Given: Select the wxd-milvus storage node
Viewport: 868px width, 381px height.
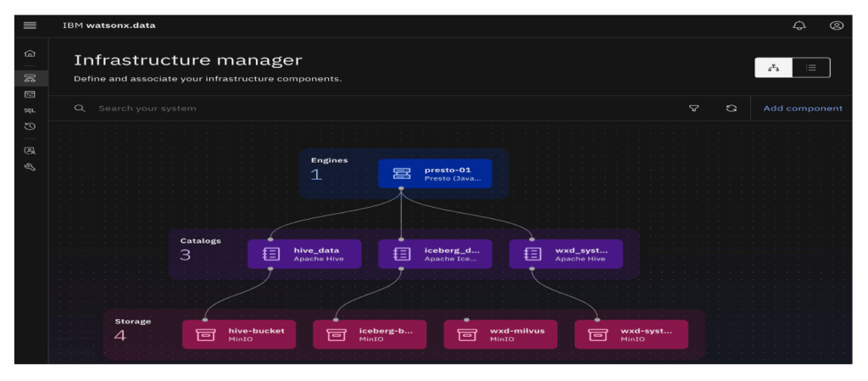Looking at the screenshot, I should tap(500, 334).
